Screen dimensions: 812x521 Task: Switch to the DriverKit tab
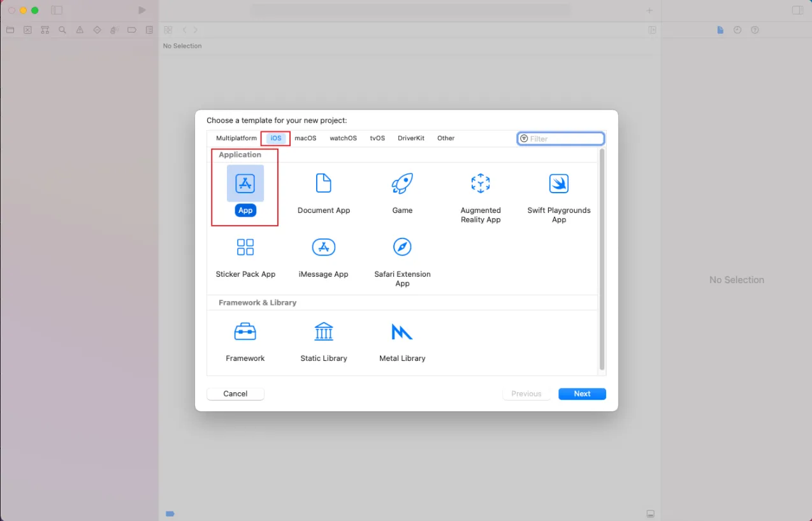tap(411, 138)
